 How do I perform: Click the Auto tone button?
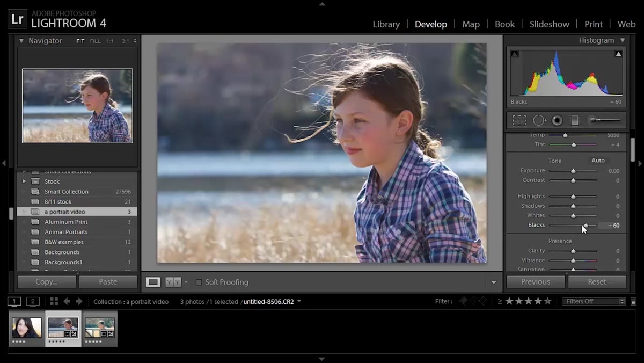598,161
